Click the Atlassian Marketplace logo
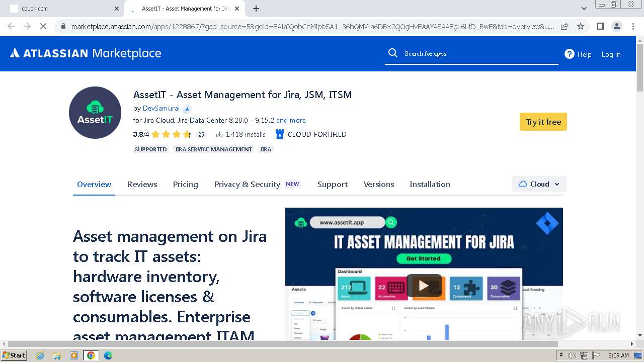 pyautogui.click(x=86, y=53)
